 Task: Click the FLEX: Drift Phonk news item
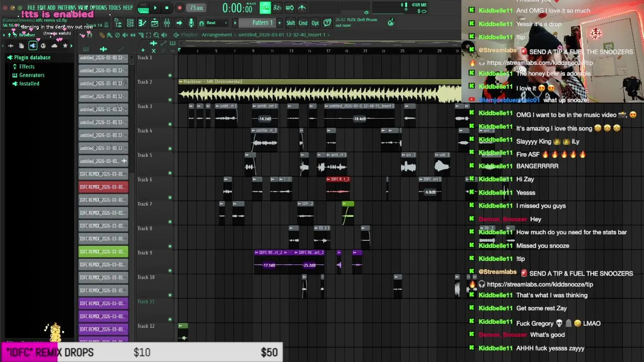[x=356, y=23]
